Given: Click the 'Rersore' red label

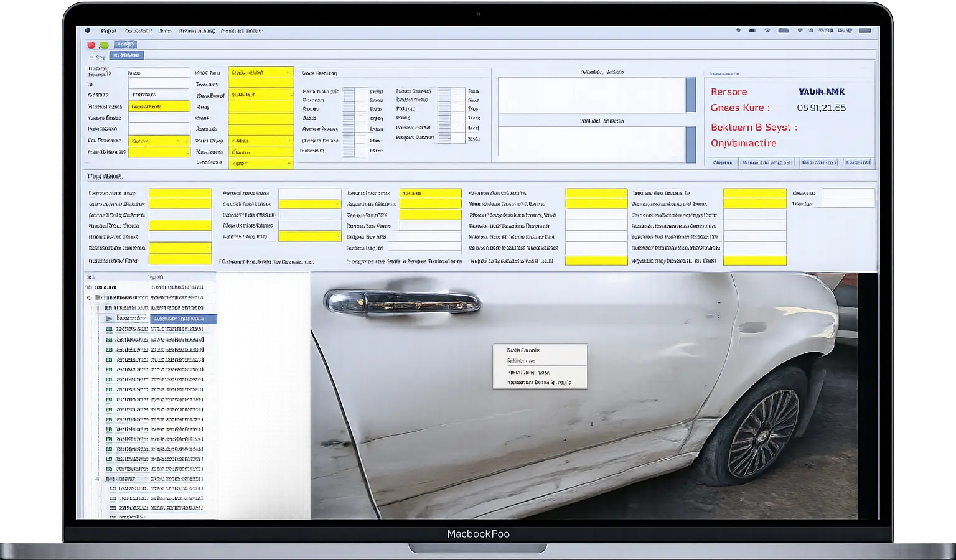Looking at the screenshot, I should pyautogui.click(x=728, y=91).
